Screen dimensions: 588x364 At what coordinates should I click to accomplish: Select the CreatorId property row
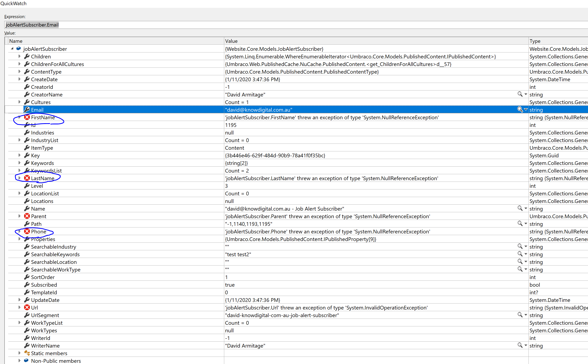[298, 87]
